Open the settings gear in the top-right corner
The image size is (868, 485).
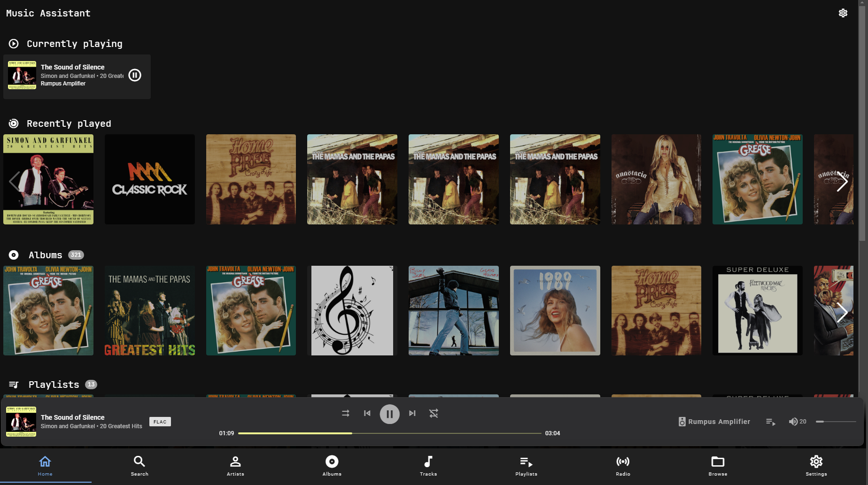tap(843, 13)
